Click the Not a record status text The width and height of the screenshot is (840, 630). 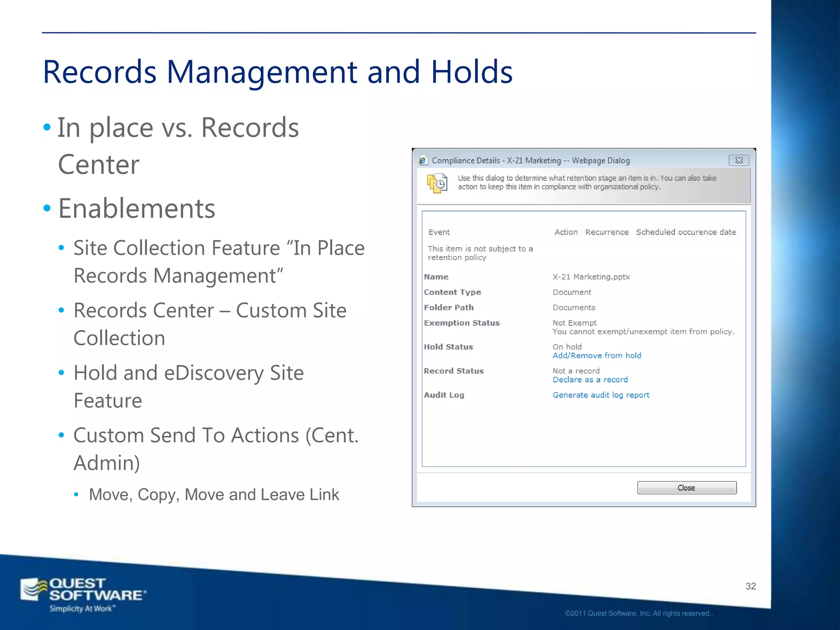(576, 371)
